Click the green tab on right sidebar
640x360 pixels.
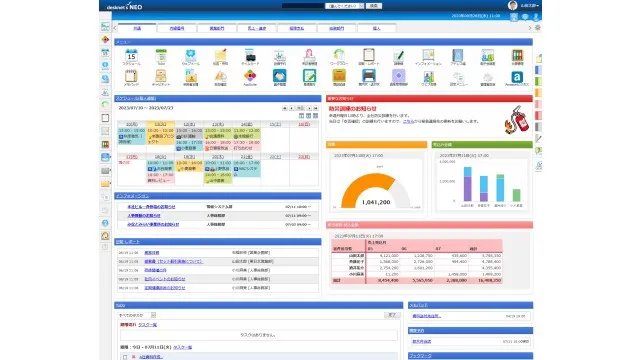click(538, 82)
